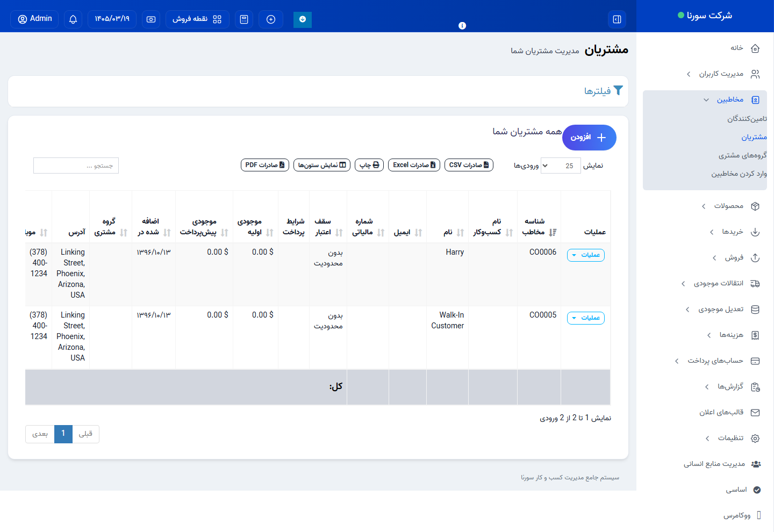Open عملیات dropdown for Harry row
Screen dimensions: 774x532
586,255
